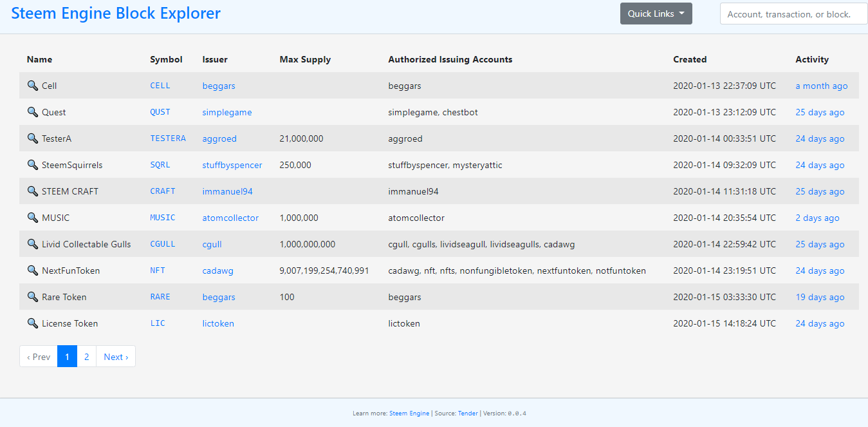This screenshot has height=427, width=868.
Task: Click the magnifier icon beside STEEM CRAFT
Action: tap(33, 191)
